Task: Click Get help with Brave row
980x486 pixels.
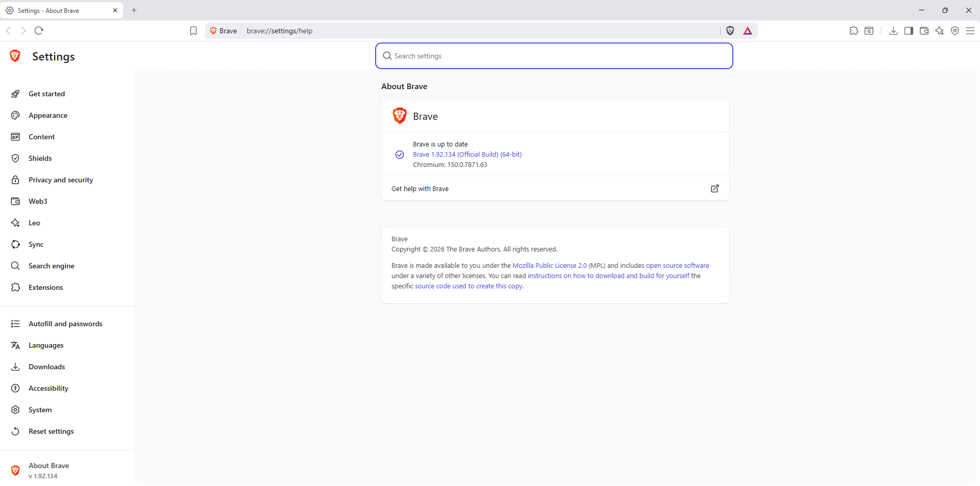Action: coord(555,188)
